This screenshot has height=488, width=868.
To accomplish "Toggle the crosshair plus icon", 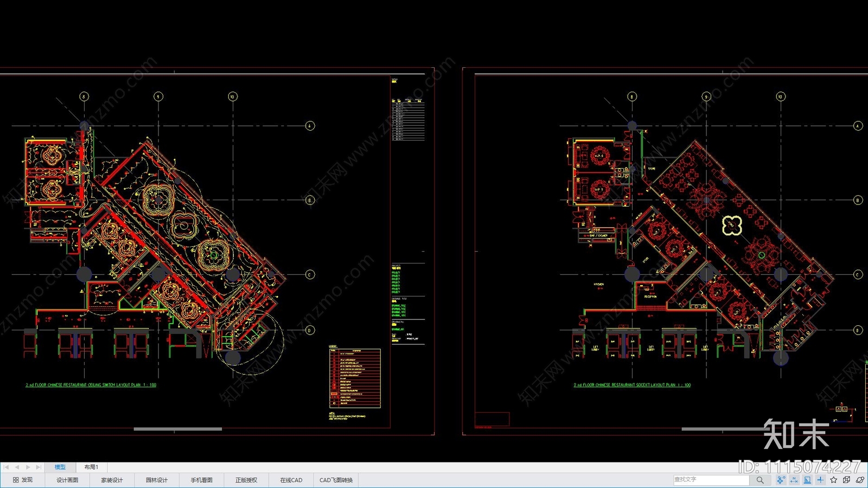I will (x=820, y=480).
